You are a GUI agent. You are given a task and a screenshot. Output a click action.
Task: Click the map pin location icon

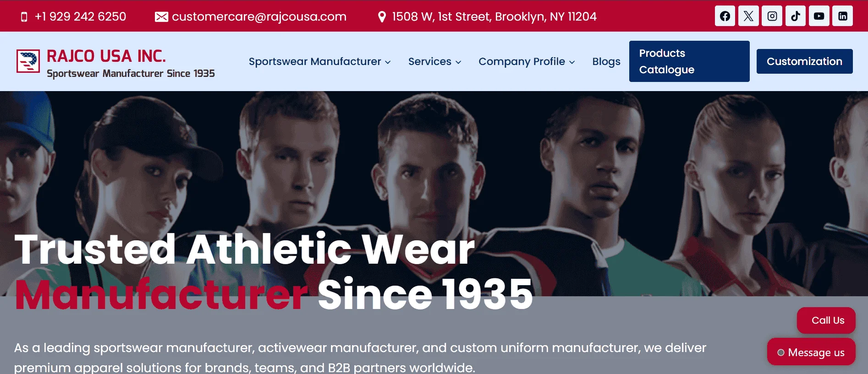pyautogui.click(x=382, y=17)
